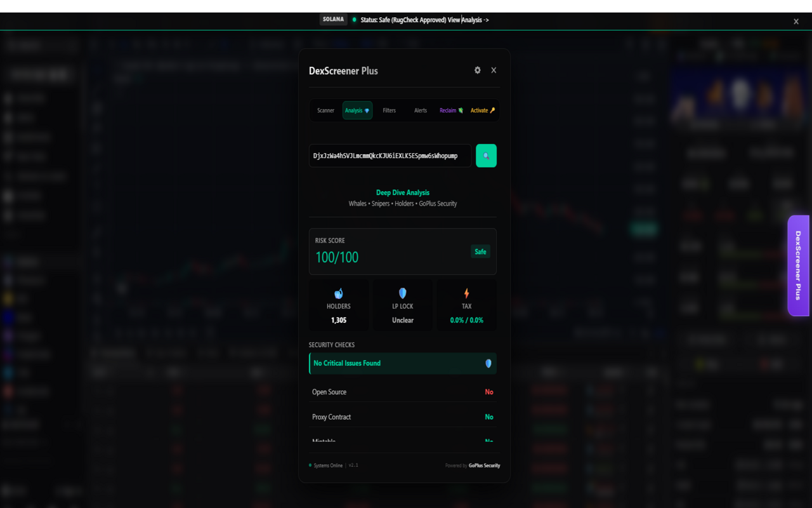Click the DexScreener Plus popup title
The height and width of the screenshot is (508, 812).
pyautogui.click(x=343, y=71)
